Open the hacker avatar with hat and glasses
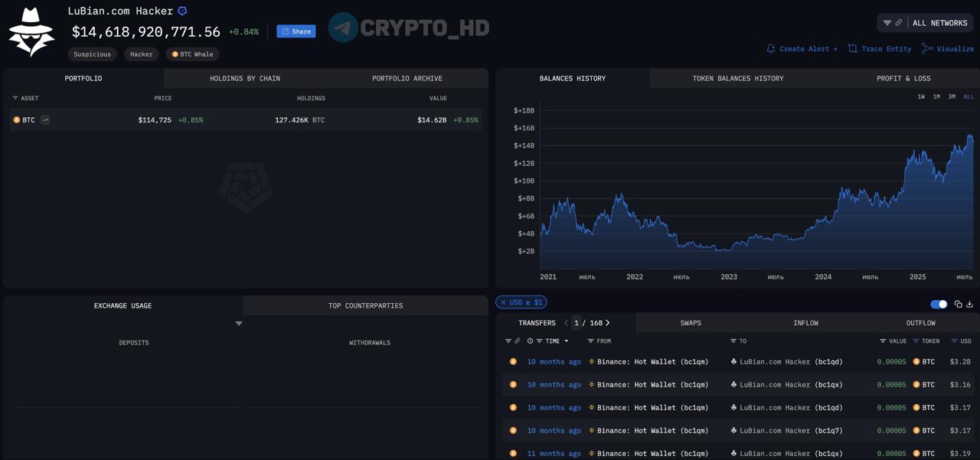 pyautogui.click(x=31, y=32)
